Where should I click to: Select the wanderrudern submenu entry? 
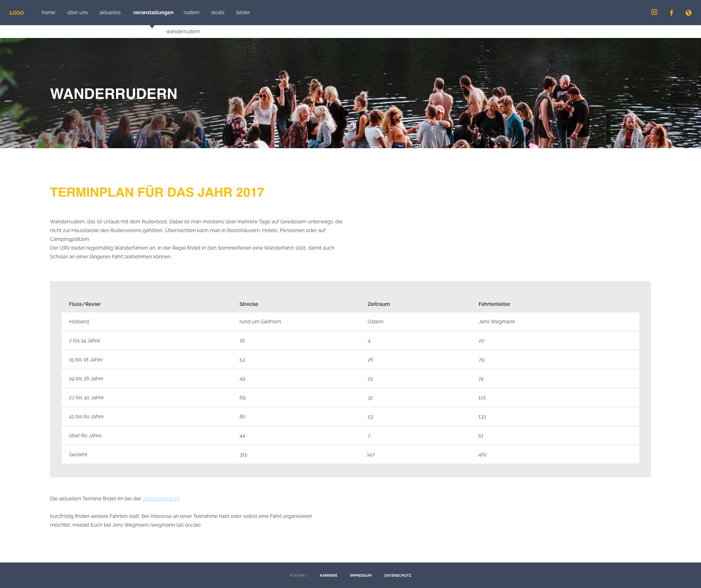183,31
